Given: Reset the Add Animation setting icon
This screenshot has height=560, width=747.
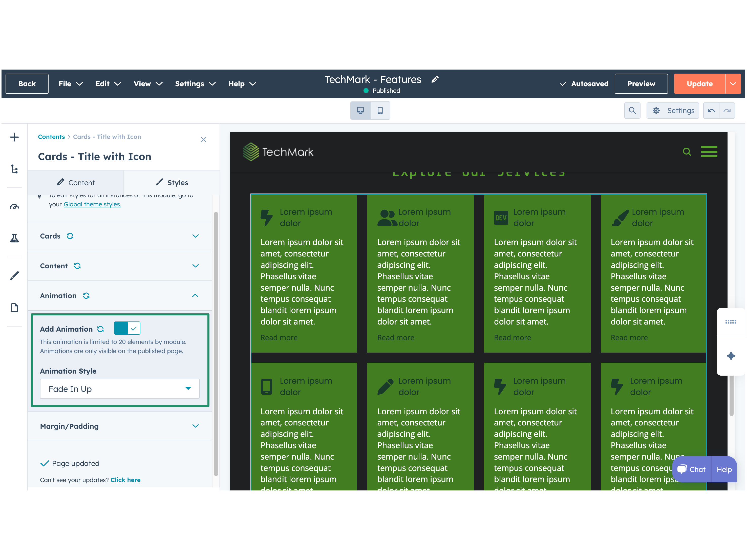Looking at the screenshot, I should (x=100, y=329).
